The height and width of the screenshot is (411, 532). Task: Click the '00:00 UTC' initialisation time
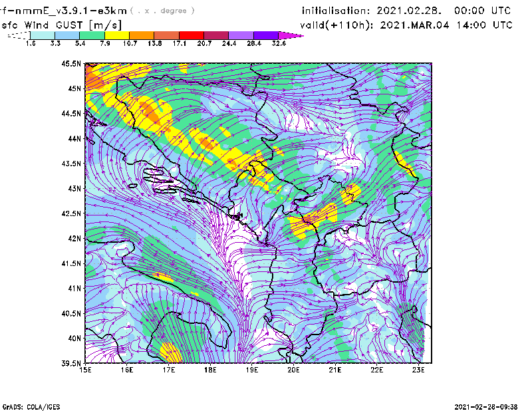483,11
